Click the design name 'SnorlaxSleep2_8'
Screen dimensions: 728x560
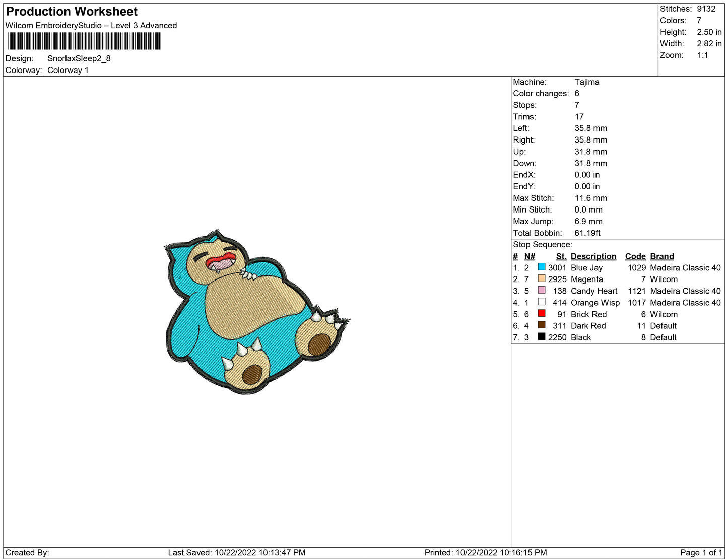click(x=79, y=58)
